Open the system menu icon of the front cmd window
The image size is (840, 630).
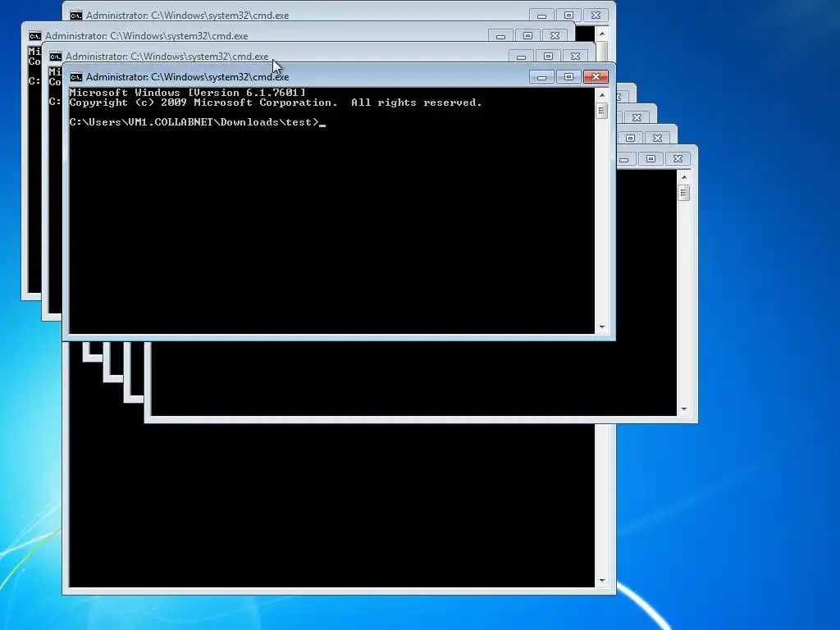(x=76, y=77)
